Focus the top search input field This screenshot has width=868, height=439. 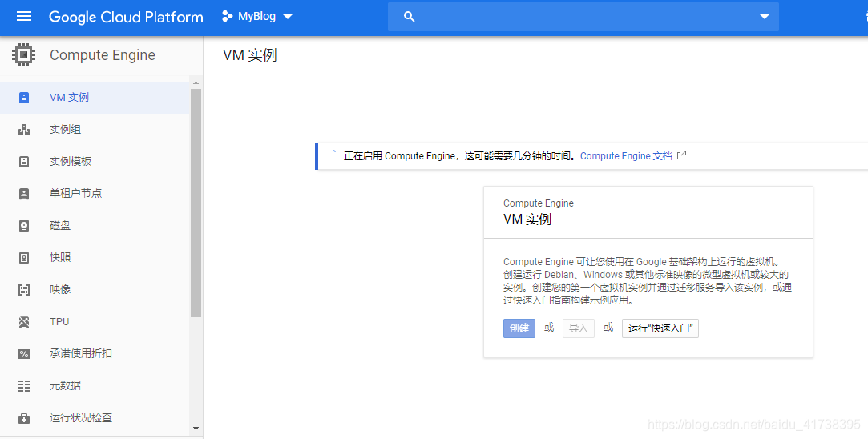(x=583, y=17)
